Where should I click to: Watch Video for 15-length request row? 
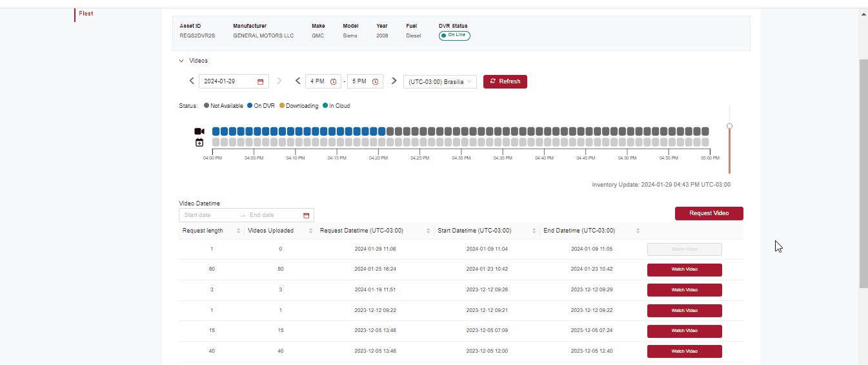click(x=685, y=331)
